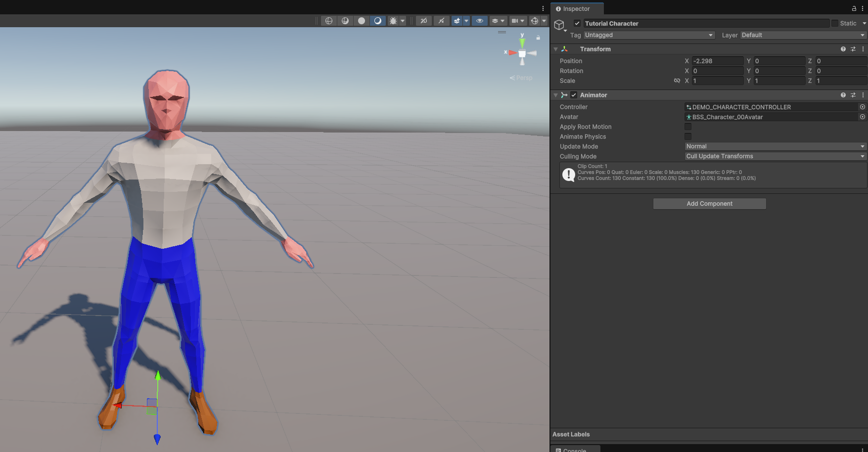868x452 pixels.
Task: Toggle 2D view mode
Action: click(424, 21)
